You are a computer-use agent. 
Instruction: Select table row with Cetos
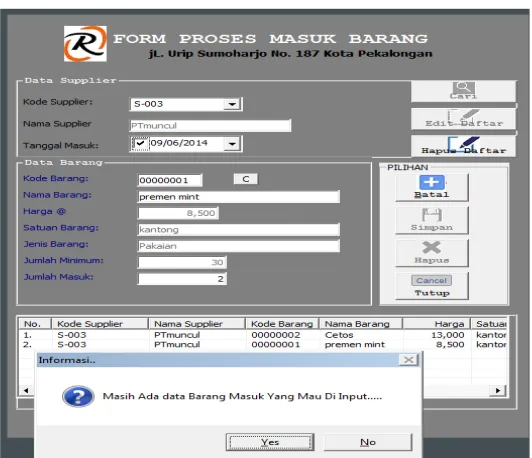pos(263,335)
